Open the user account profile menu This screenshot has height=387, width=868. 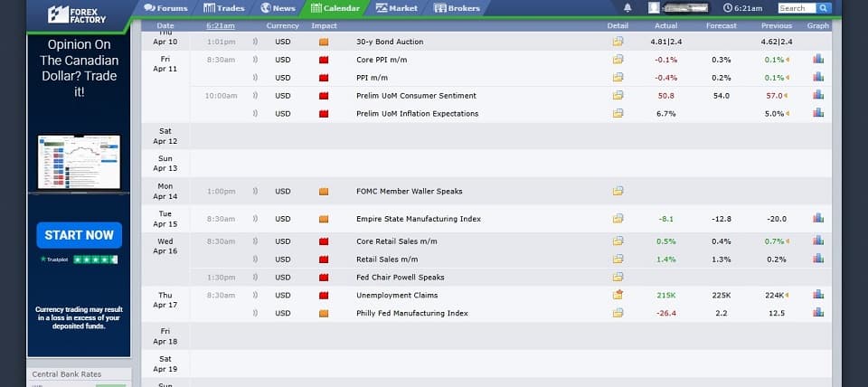pyautogui.click(x=679, y=8)
